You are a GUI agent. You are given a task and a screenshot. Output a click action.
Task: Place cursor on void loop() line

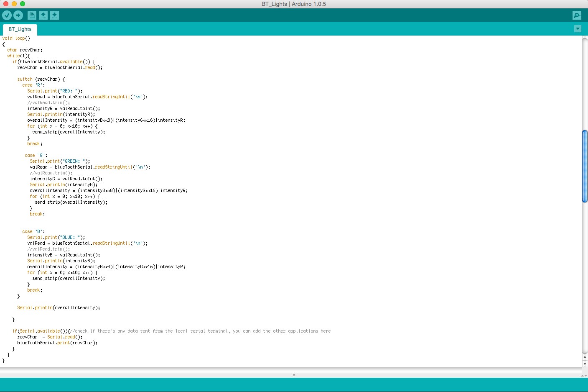point(16,38)
